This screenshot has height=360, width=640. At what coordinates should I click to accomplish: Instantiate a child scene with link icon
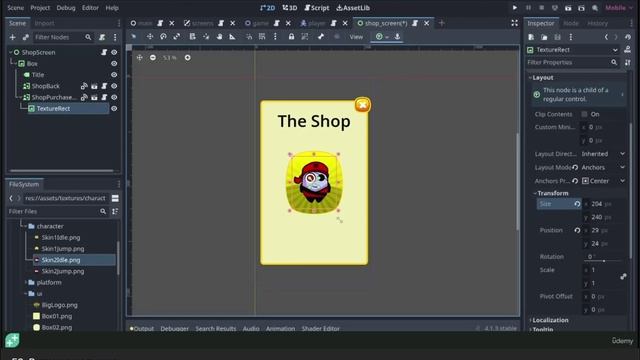(26, 37)
